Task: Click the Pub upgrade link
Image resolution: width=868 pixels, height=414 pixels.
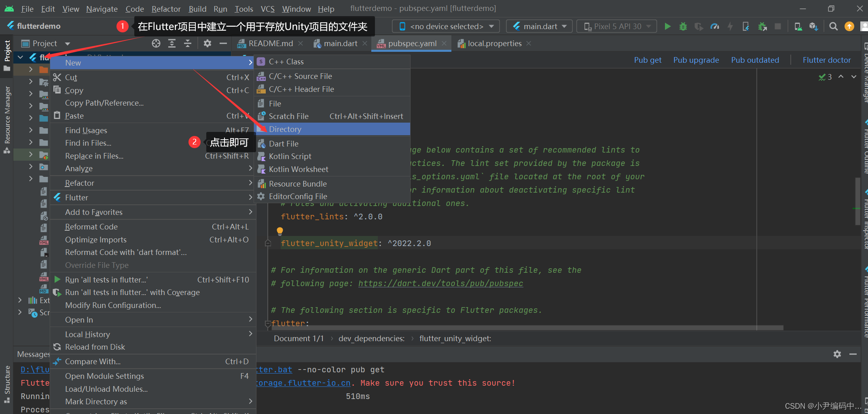Action: tap(696, 60)
